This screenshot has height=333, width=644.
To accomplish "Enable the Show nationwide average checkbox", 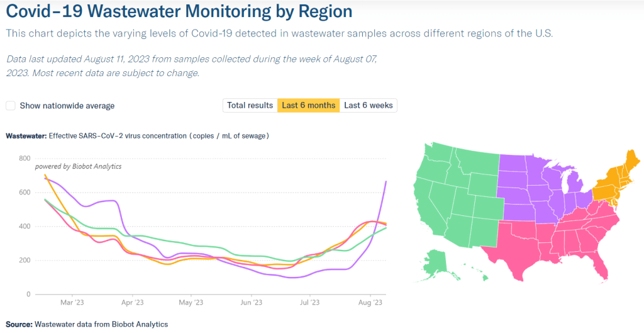I will 11,106.
